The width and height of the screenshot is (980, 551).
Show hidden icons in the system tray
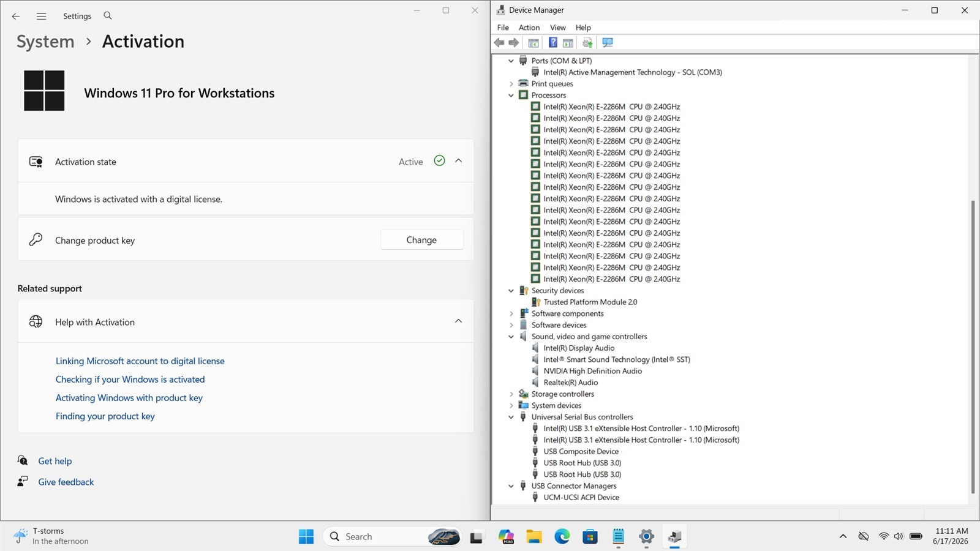(x=843, y=536)
